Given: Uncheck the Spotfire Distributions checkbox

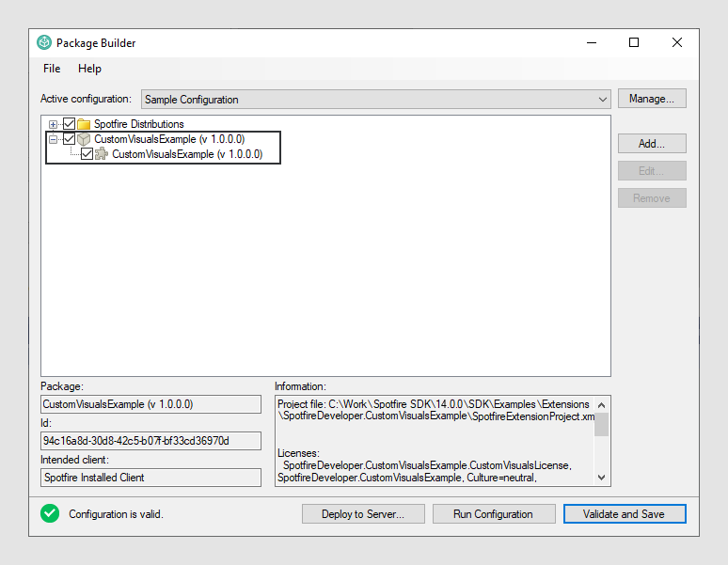Looking at the screenshot, I should (x=70, y=124).
